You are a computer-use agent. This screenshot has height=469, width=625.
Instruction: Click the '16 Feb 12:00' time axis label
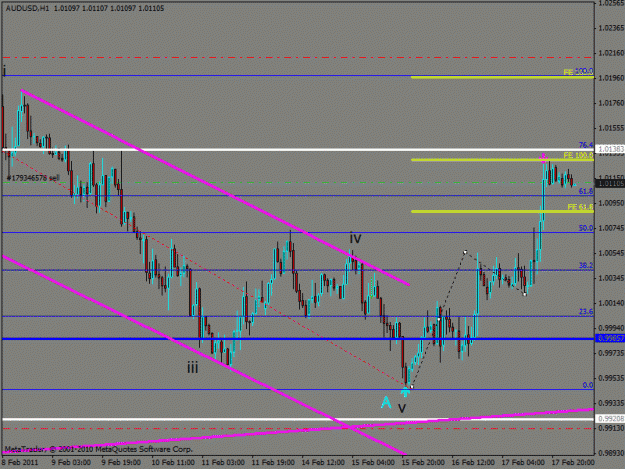(x=473, y=462)
